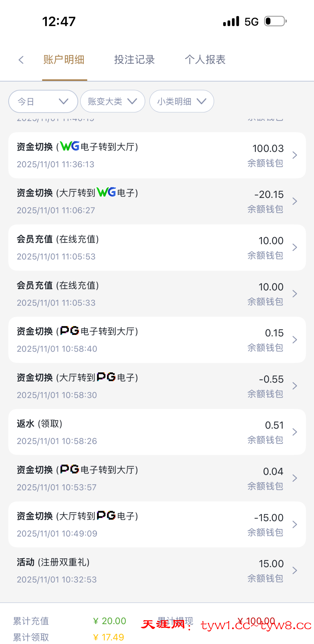The width and height of the screenshot is (314, 644).
Task: Expand the 账变大类 filter dropdown
Action: click(x=113, y=101)
